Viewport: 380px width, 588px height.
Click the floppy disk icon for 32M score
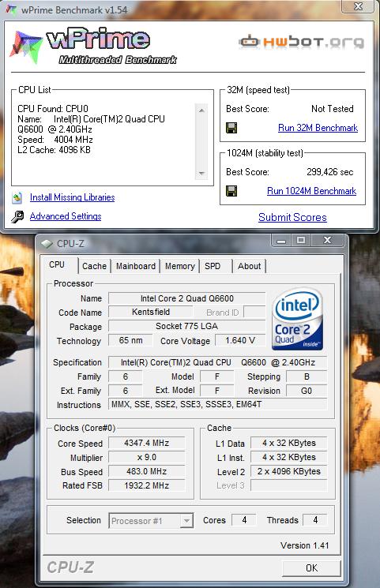231,128
